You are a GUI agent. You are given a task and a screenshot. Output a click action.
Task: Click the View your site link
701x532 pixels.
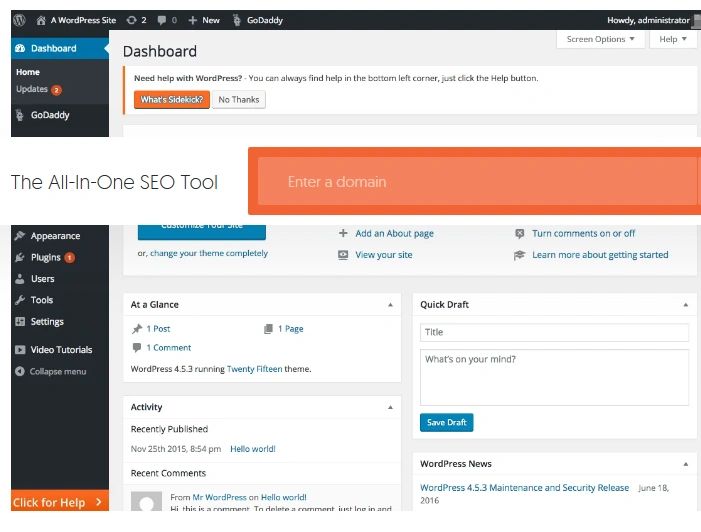[384, 255]
